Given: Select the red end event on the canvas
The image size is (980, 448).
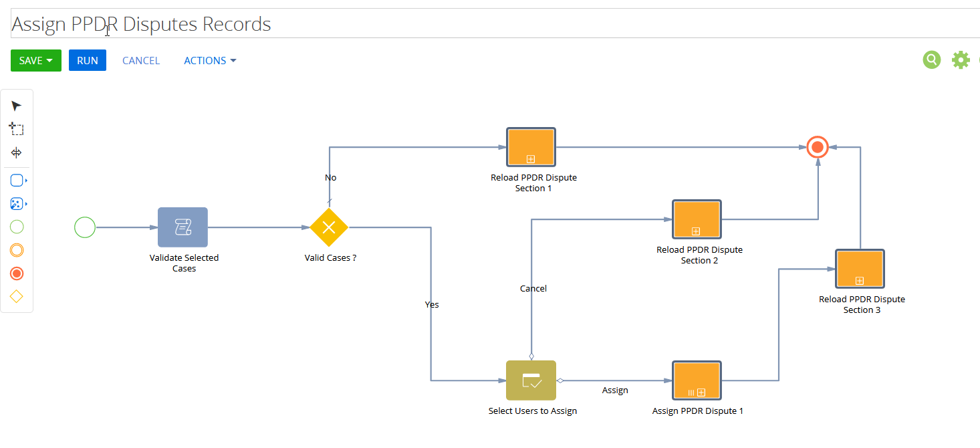Looking at the screenshot, I should (818, 146).
